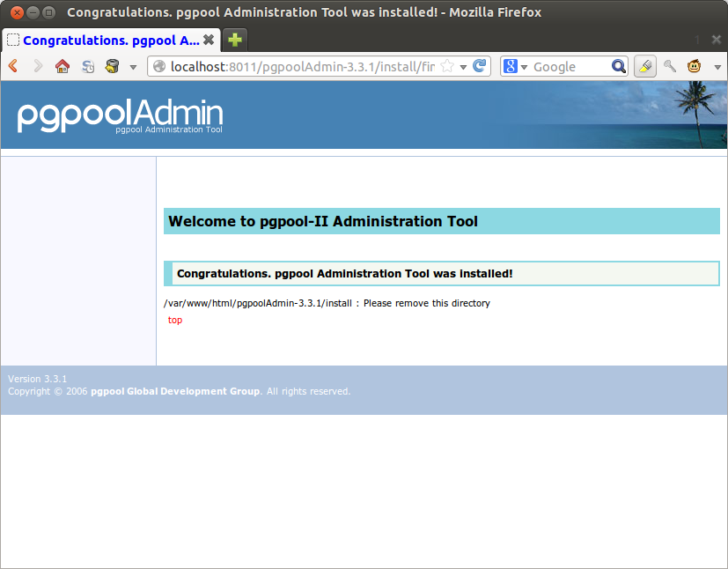Toggle the highlighter toolbar button
Screen dimensions: 728x569
click(x=645, y=66)
